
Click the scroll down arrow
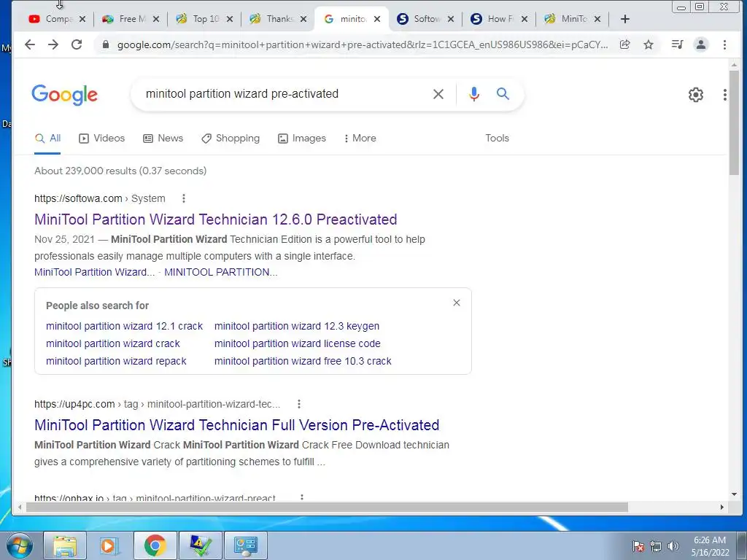click(x=734, y=495)
